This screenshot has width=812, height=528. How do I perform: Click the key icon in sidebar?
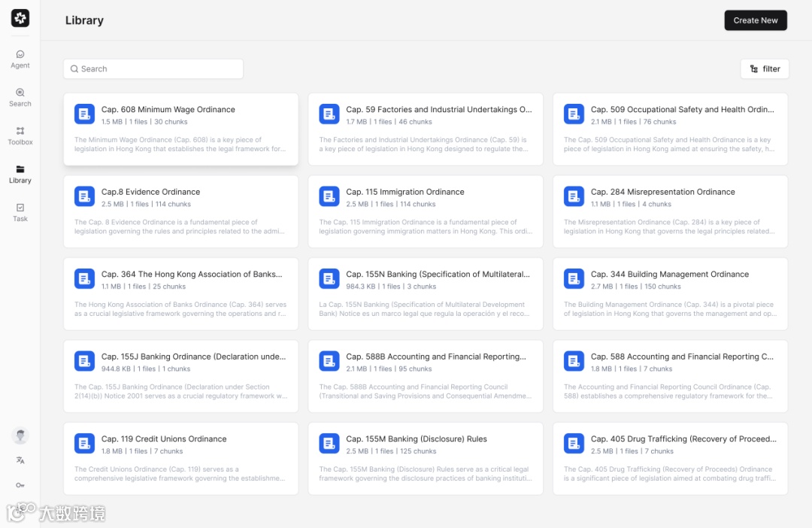pyautogui.click(x=20, y=485)
